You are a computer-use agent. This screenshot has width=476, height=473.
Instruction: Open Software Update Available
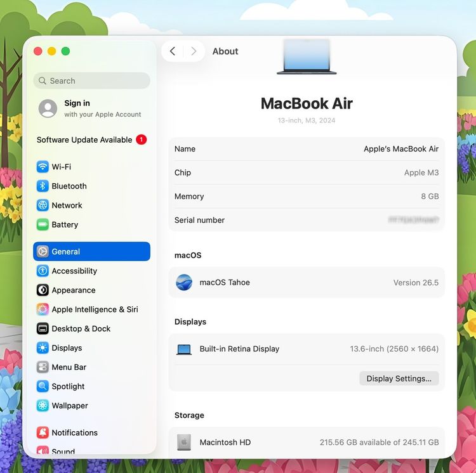coord(91,139)
